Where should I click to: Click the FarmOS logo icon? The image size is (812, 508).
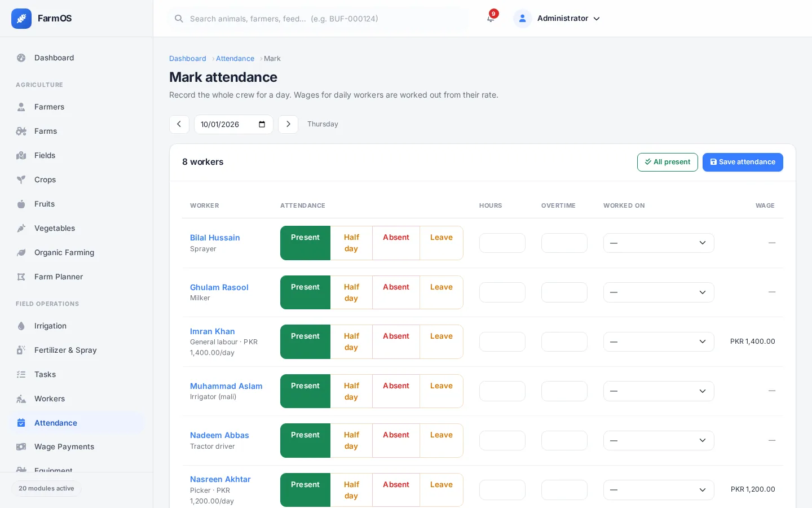click(21, 19)
